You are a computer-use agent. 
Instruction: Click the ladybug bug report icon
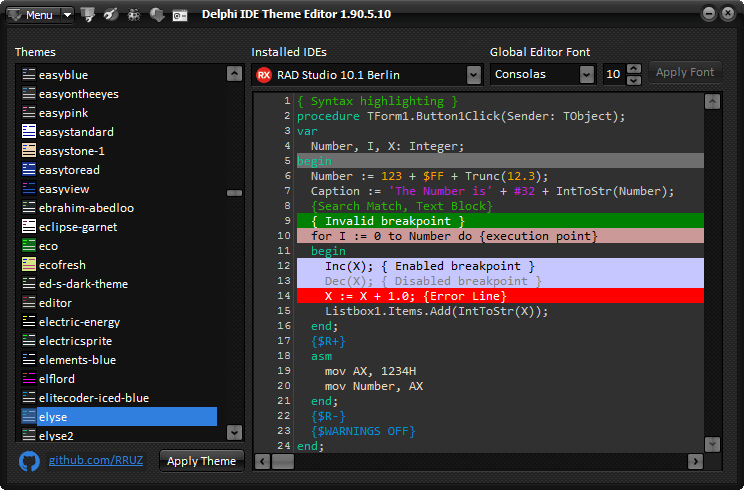point(134,15)
